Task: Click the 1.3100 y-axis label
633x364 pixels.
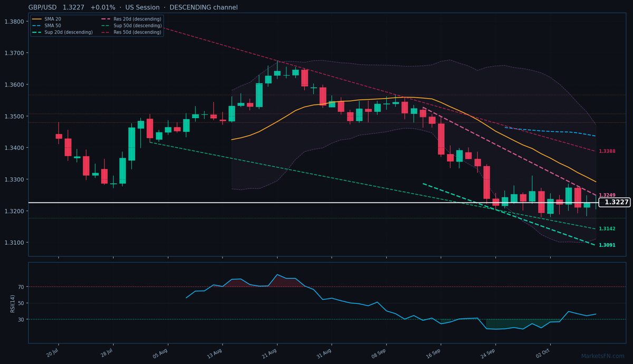Action: (14, 243)
